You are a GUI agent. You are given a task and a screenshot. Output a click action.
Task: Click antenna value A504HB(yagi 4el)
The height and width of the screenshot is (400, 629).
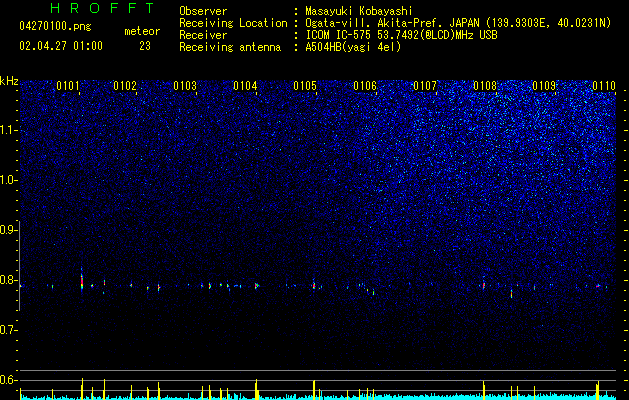tap(353, 47)
